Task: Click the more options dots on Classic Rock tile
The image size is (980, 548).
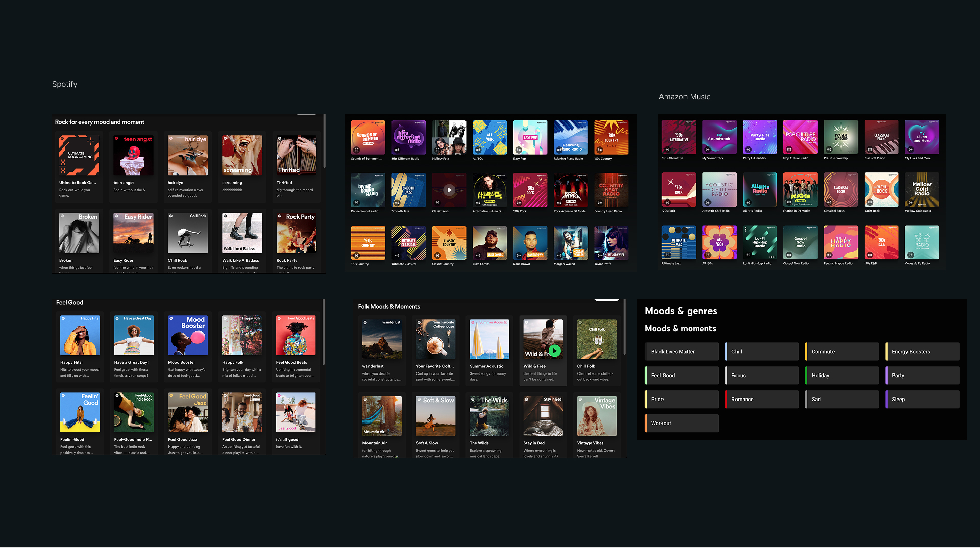Action: coord(461,190)
